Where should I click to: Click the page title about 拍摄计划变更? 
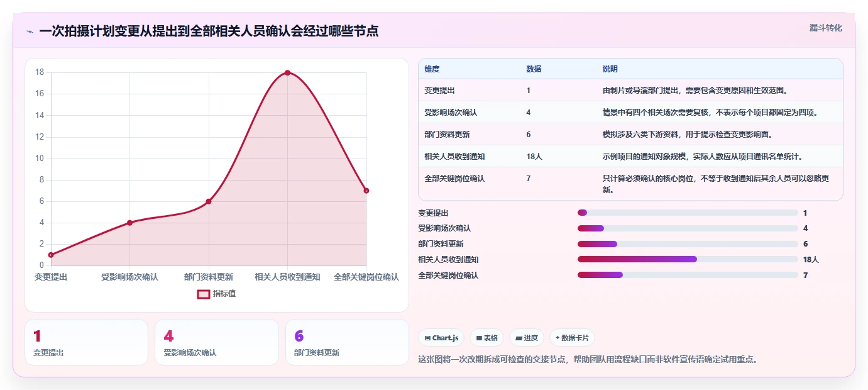[209, 31]
